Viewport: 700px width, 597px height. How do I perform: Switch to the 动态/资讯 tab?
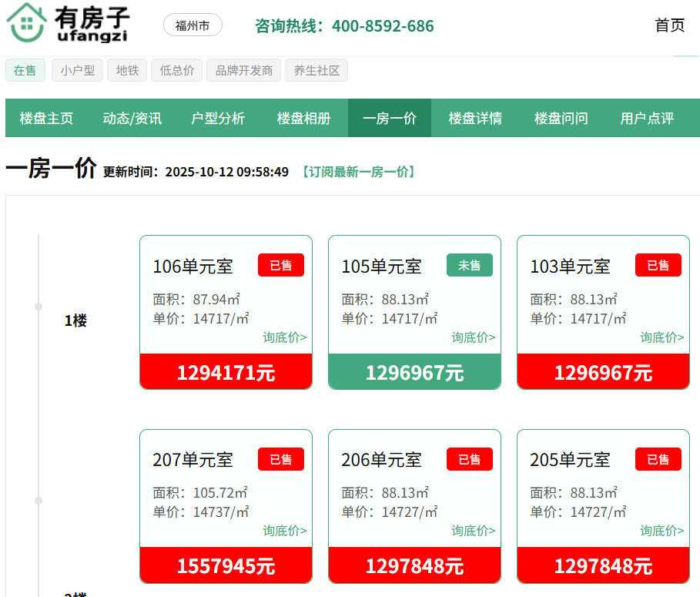132,119
